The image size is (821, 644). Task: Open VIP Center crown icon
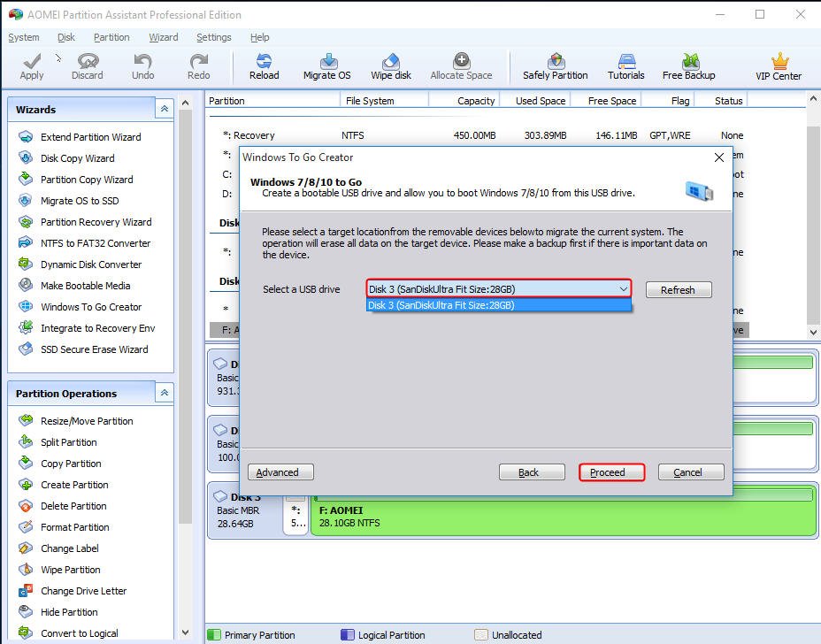coord(779,66)
